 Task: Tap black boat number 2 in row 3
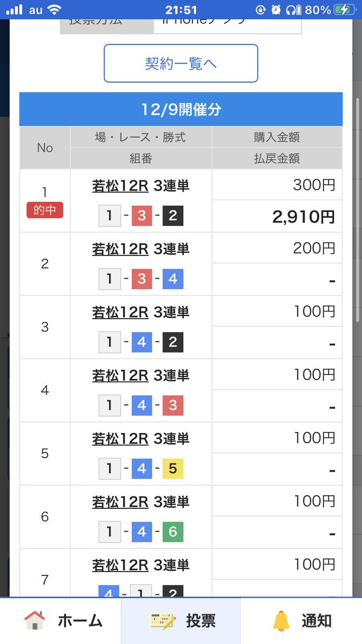coord(173,343)
